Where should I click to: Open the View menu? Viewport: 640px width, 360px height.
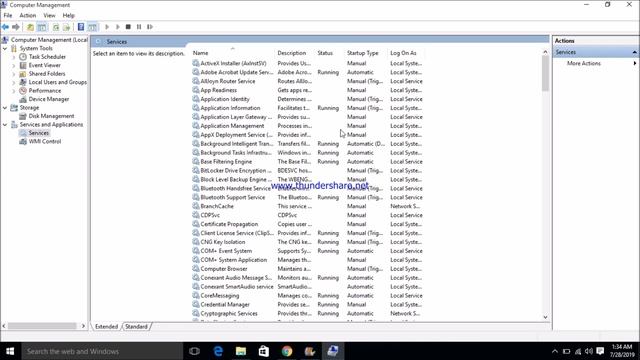coord(49,16)
